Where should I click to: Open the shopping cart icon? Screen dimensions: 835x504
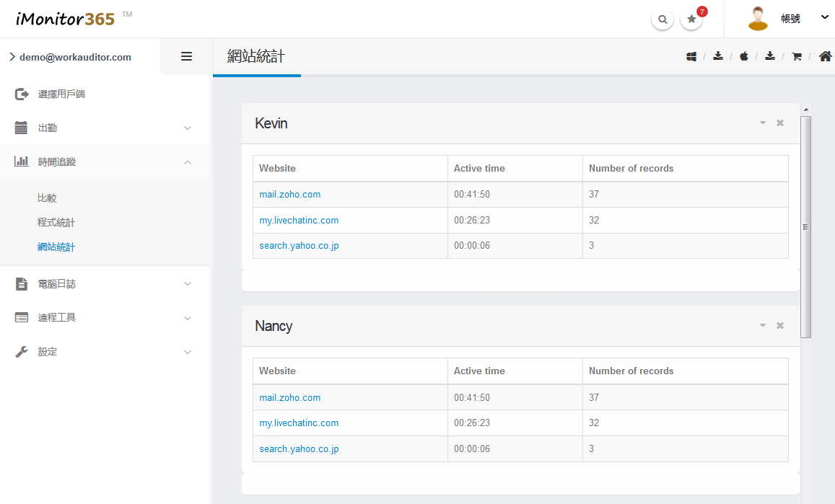797,56
